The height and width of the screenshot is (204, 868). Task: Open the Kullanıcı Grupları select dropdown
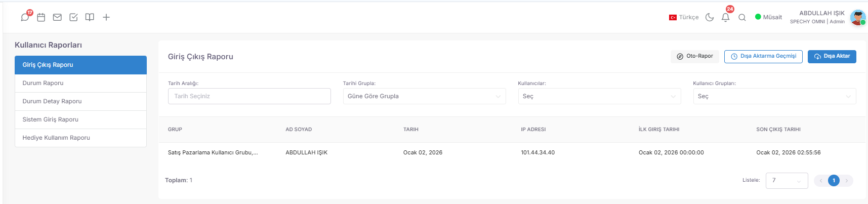click(774, 96)
